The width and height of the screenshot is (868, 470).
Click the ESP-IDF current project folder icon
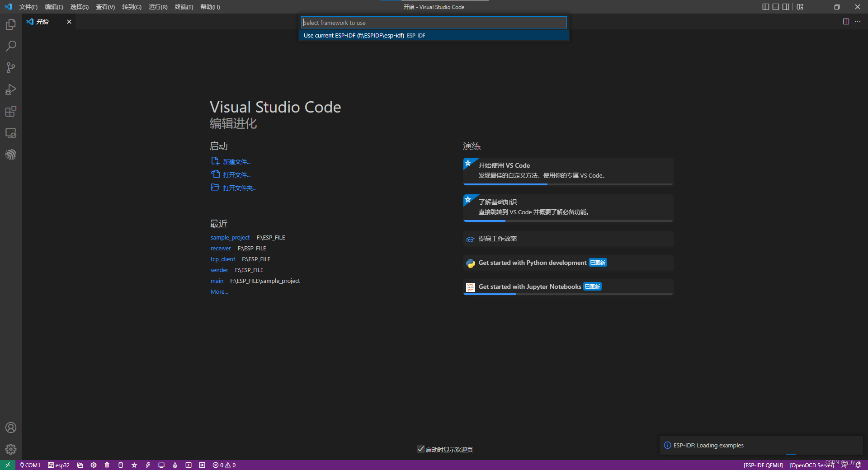(x=80, y=465)
